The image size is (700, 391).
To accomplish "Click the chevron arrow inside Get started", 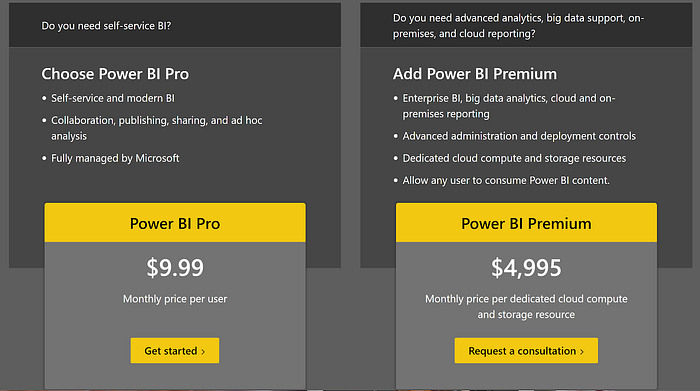I will (x=203, y=352).
